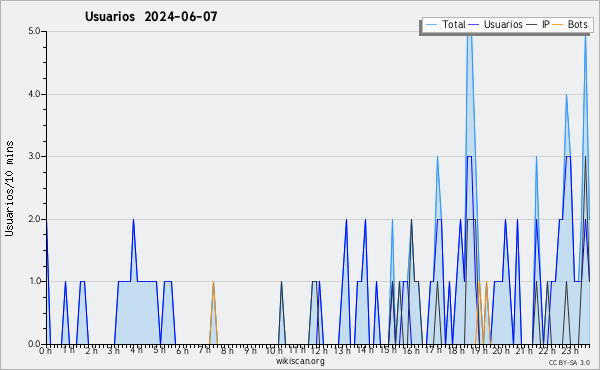Click the '23 h' x-axis label
This screenshot has height=370, width=600.
(569, 350)
